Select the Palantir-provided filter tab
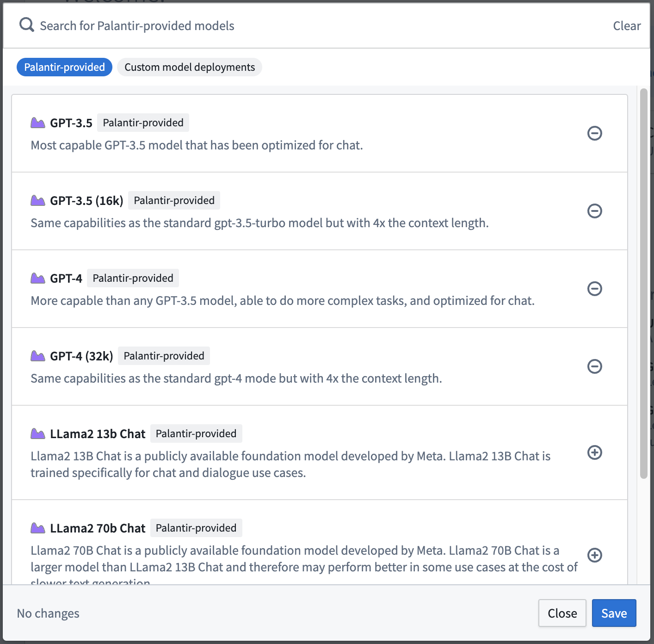The height and width of the screenshot is (644, 654). (x=64, y=67)
